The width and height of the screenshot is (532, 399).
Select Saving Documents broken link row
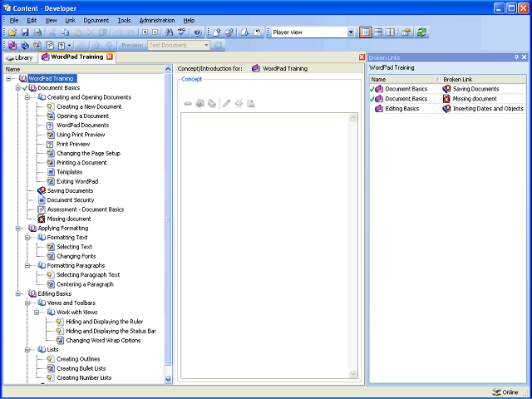448,89
